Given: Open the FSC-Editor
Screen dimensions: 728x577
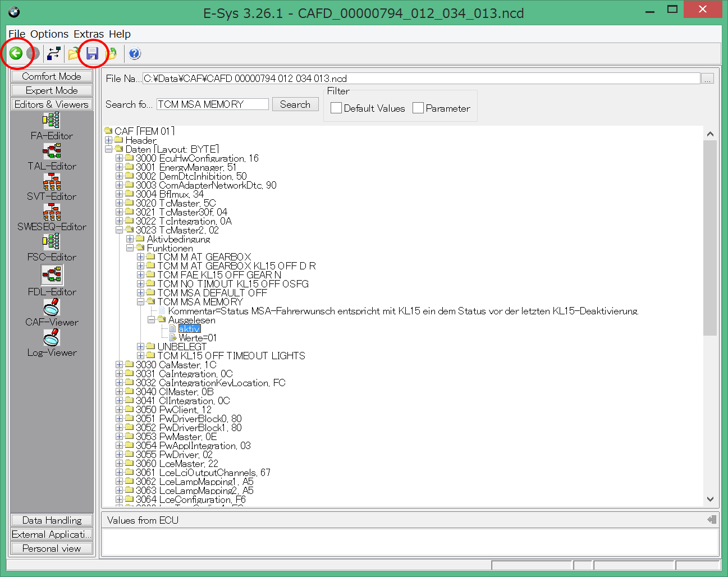Looking at the screenshot, I should 52,248.
